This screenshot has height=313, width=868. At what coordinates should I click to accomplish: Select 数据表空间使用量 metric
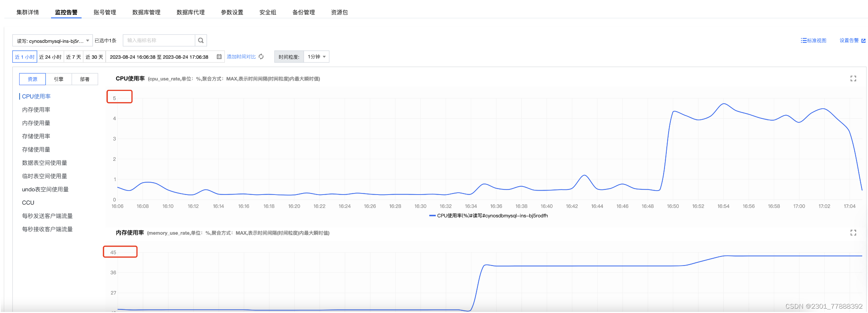(x=45, y=163)
